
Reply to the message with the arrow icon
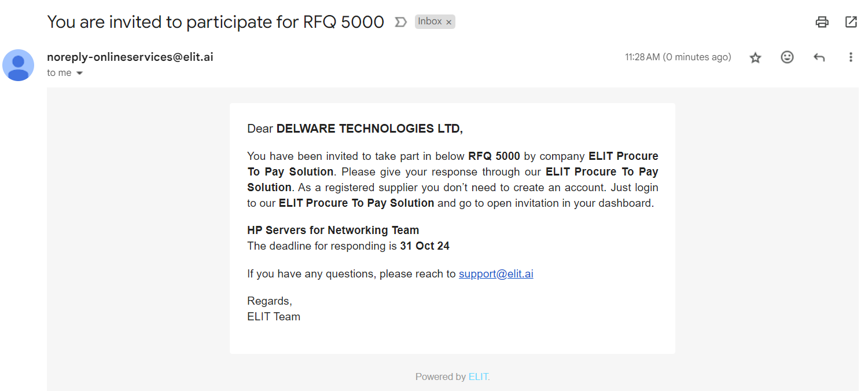click(819, 57)
